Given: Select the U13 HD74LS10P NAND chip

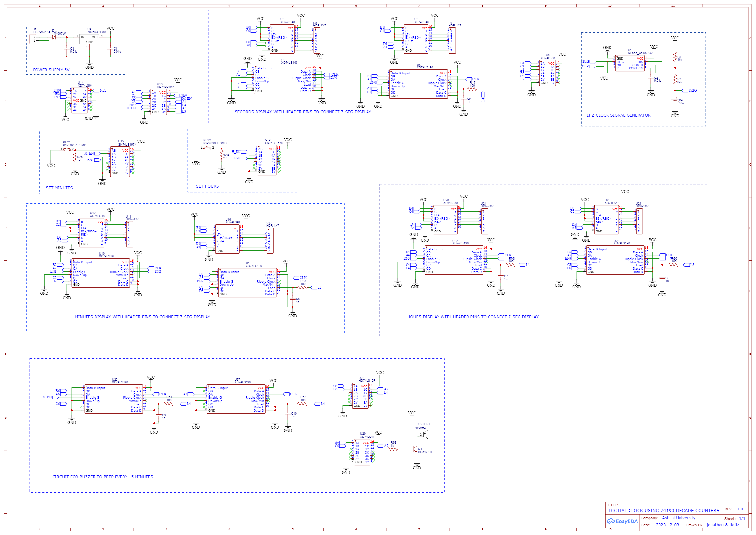Looking at the screenshot, I should (159, 102).
